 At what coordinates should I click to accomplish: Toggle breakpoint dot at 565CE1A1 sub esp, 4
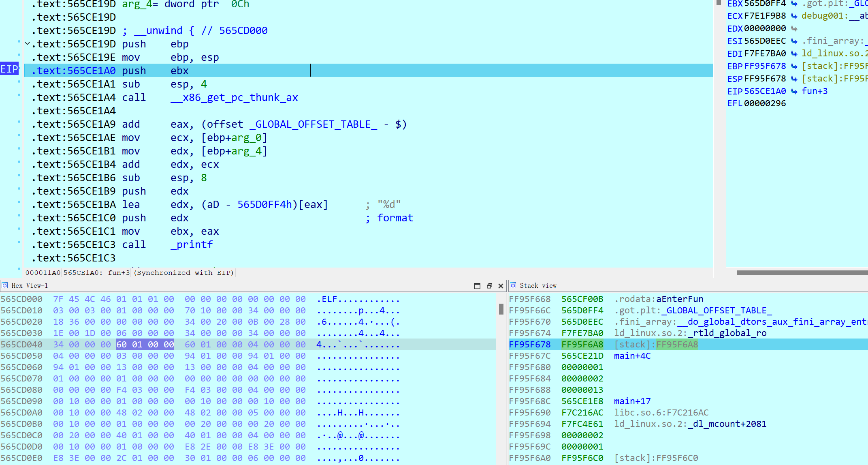19,82
